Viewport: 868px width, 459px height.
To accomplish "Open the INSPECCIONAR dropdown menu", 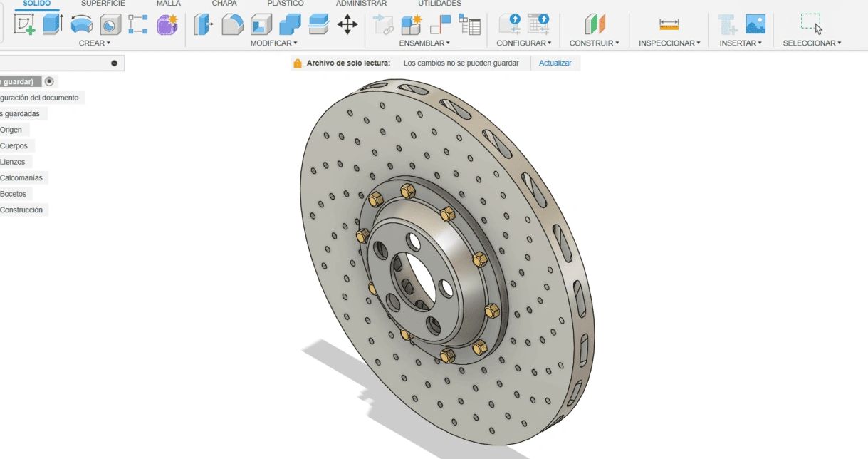I will coord(669,43).
